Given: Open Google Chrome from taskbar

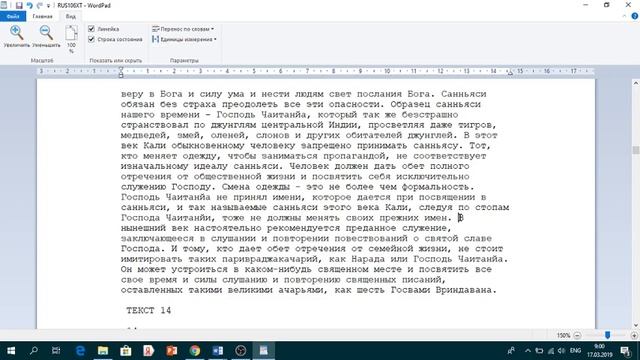Looking at the screenshot, I should pyautogui.click(x=195, y=351).
